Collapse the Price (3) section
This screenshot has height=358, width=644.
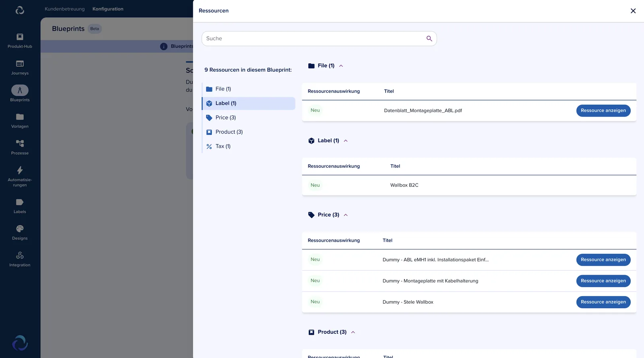click(x=346, y=215)
